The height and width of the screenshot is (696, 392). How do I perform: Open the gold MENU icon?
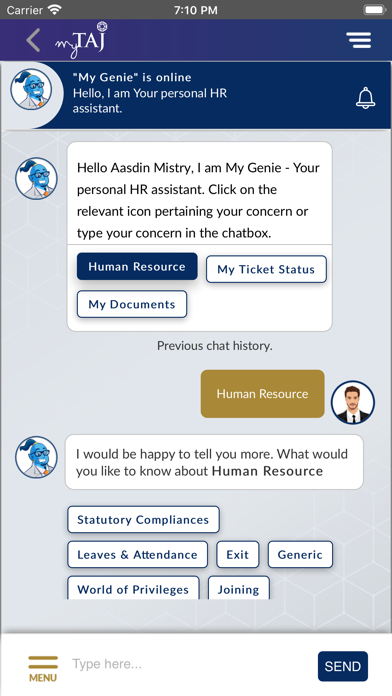click(43, 668)
